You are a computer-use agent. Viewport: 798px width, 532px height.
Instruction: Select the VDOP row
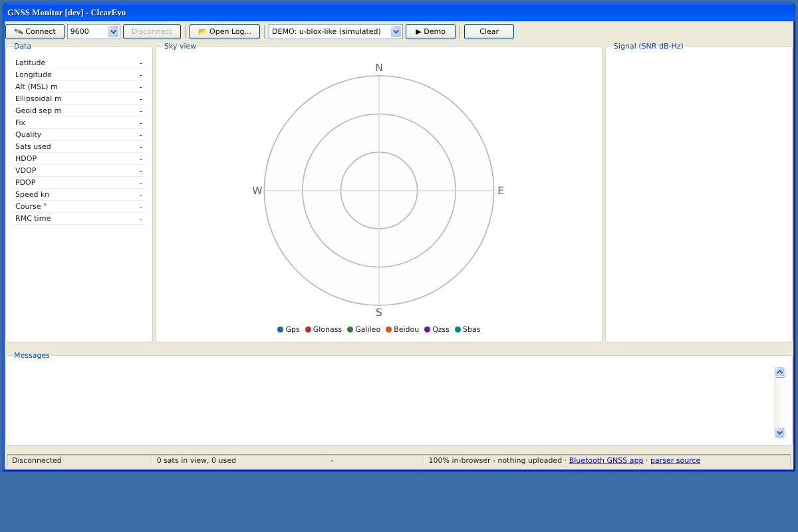pyautogui.click(x=79, y=171)
